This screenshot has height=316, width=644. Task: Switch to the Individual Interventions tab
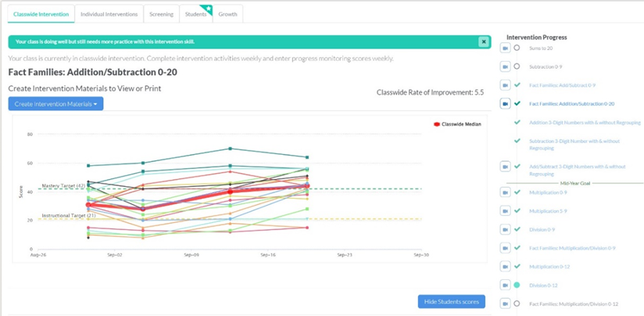point(109,14)
